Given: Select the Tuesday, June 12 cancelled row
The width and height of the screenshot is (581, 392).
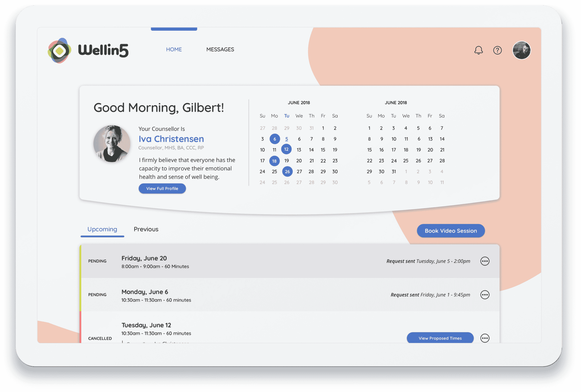Looking at the screenshot, I should [x=289, y=327].
